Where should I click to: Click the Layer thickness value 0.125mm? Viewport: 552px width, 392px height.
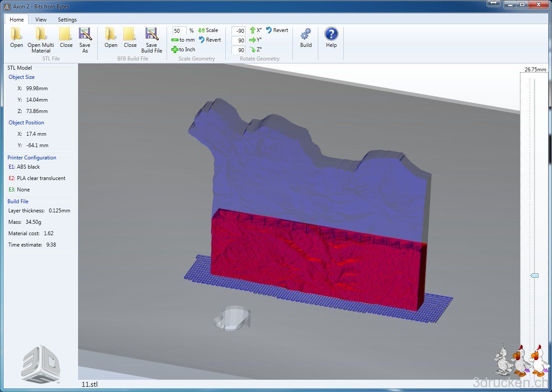(x=59, y=211)
